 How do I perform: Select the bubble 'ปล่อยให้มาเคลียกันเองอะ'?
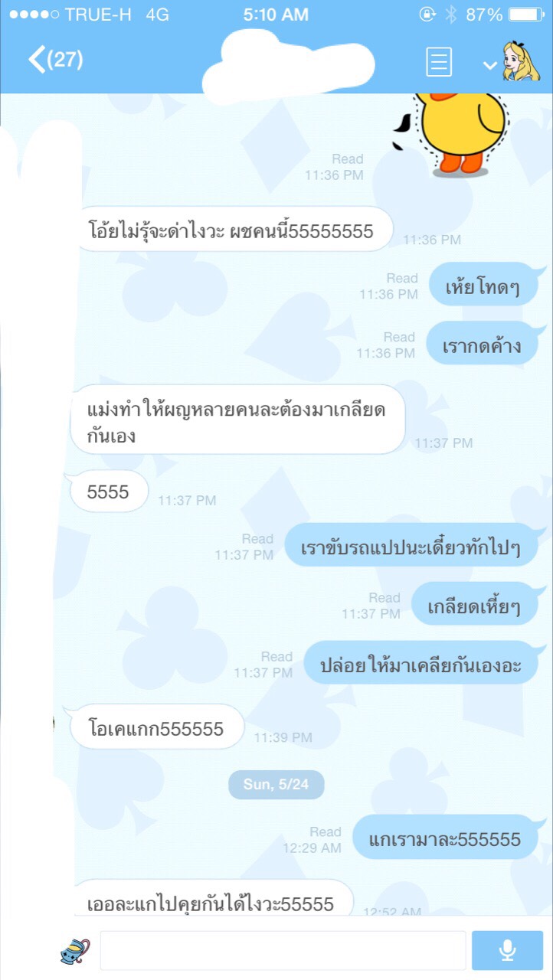point(421,663)
